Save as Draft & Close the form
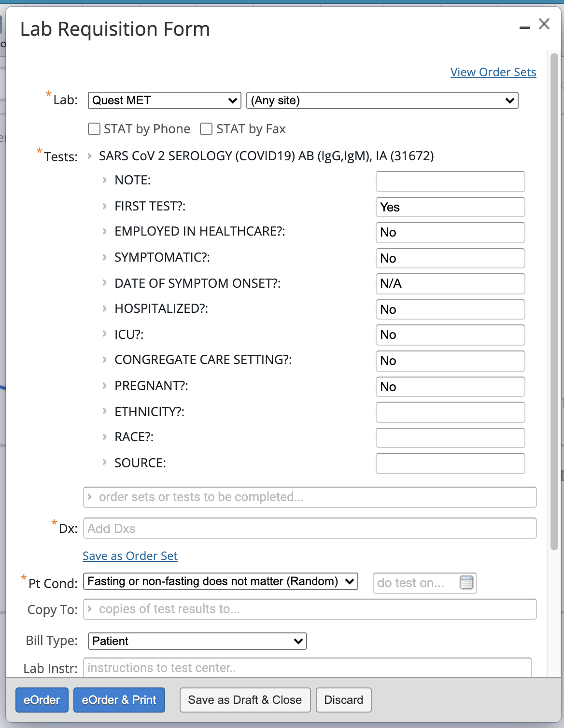Image resolution: width=564 pixels, height=728 pixels. [245, 700]
